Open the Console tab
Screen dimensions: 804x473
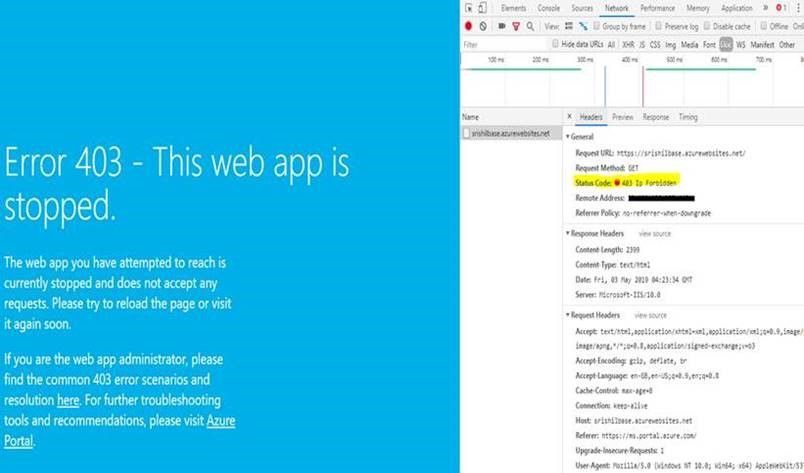(x=549, y=8)
